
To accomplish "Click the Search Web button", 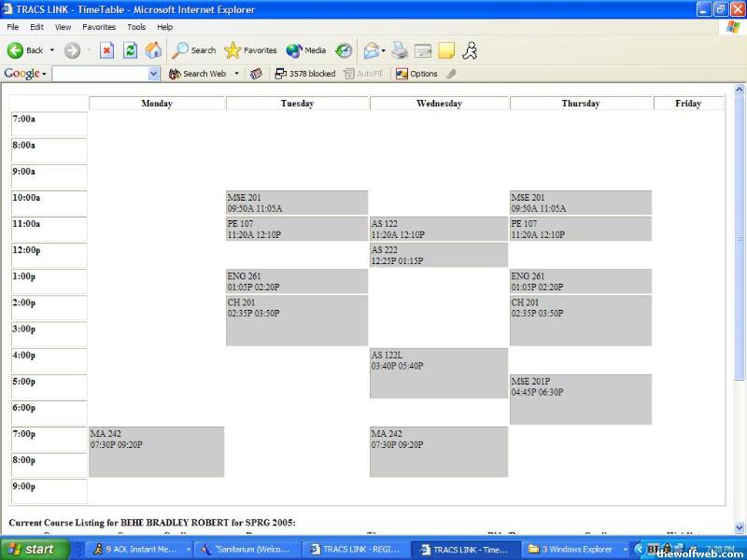I will [197, 74].
